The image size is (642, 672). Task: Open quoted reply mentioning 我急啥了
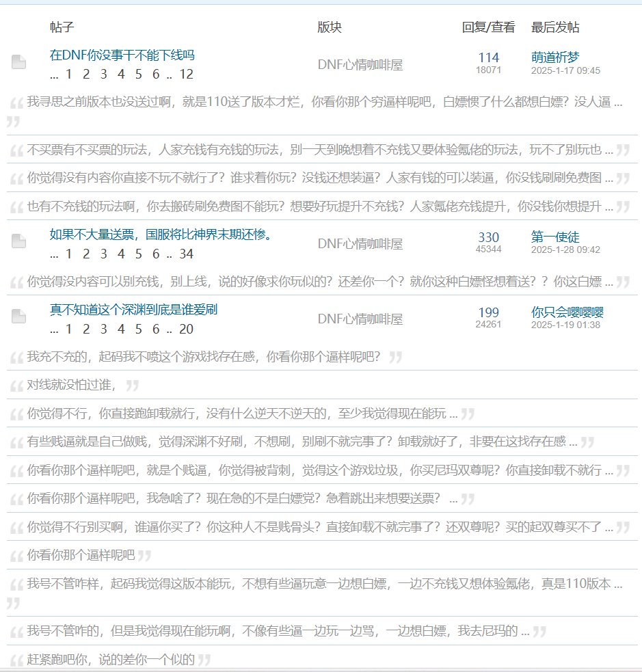242,498
